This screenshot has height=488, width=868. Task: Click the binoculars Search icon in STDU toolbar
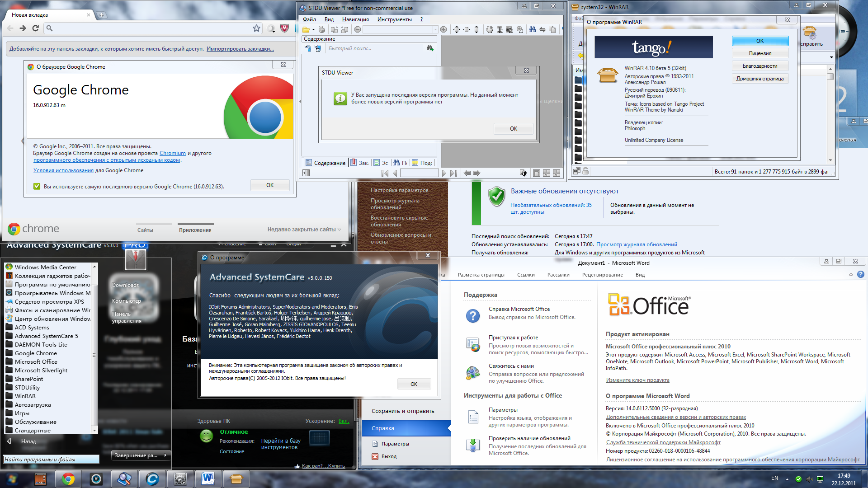point(532,30)
